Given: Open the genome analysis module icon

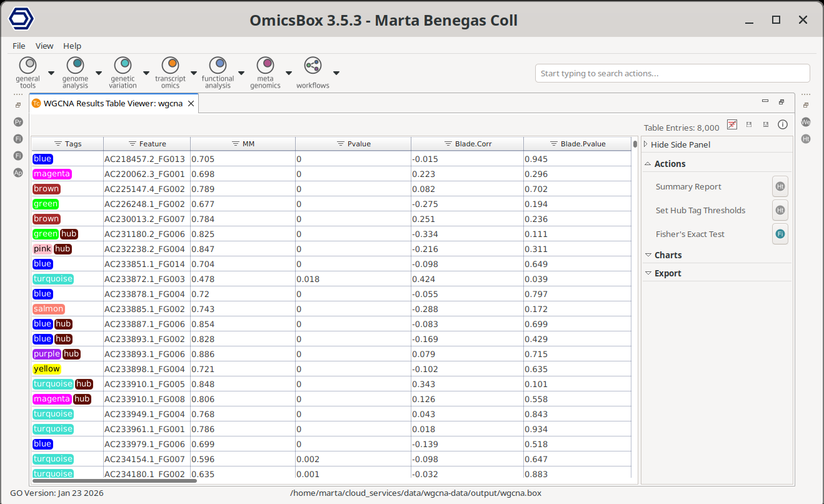Looking at the screenshot, I should pyautogui.click(x=75, y=64).
